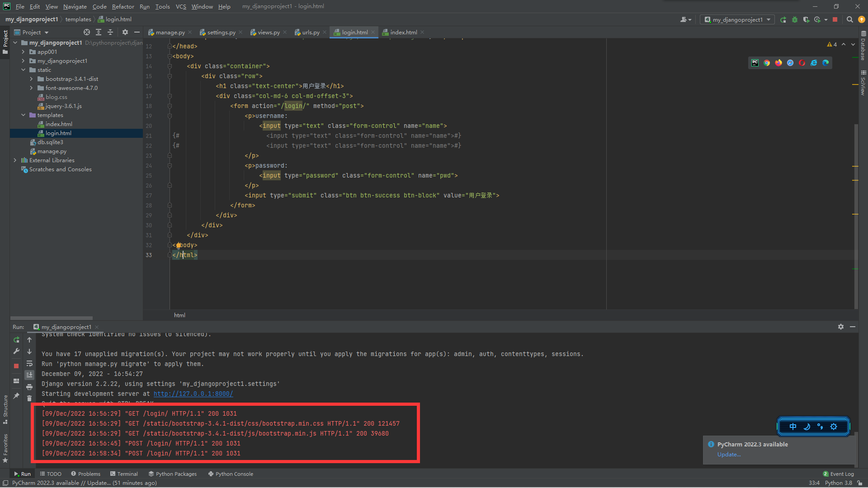Open built-in PyCharm preview icon
Screen dimensions: 868x488
click(755, 63)
